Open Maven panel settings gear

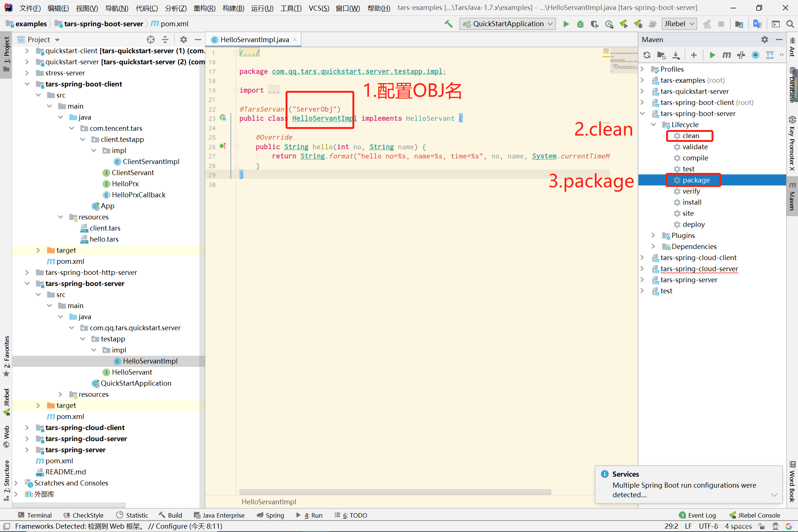click(x=764, y=40)
